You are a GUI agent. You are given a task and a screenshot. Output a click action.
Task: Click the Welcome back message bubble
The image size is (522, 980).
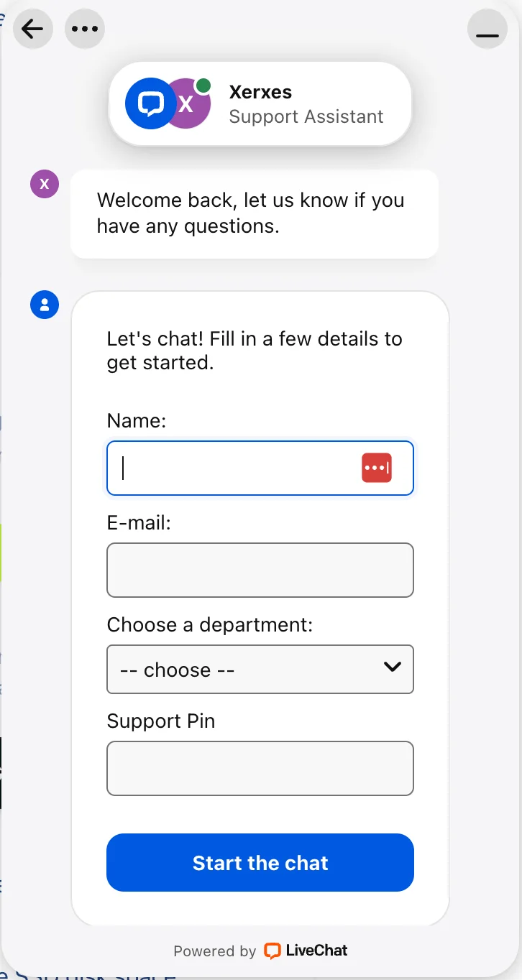[x=254, y=213]
